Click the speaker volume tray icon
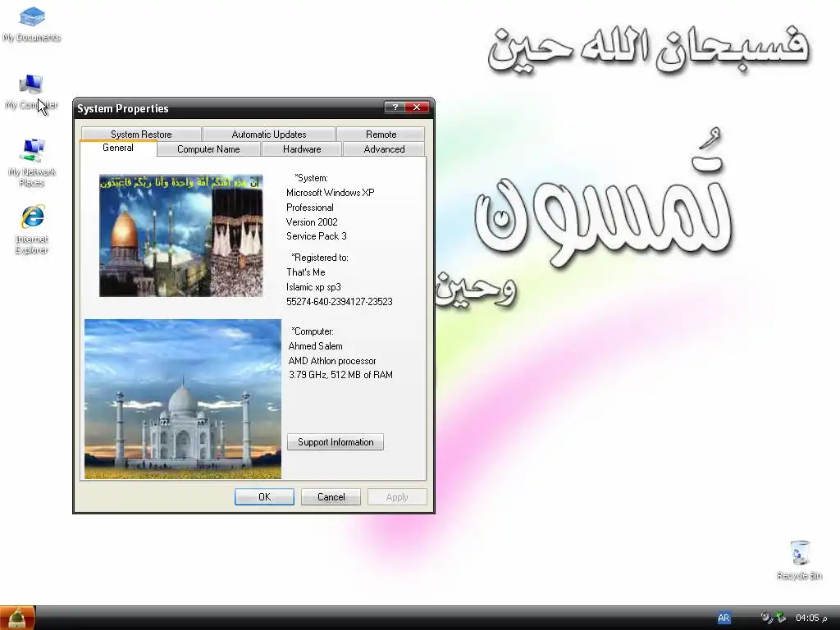Image resolution: width=840 pixels, height=630 pixels. (767, 618)
